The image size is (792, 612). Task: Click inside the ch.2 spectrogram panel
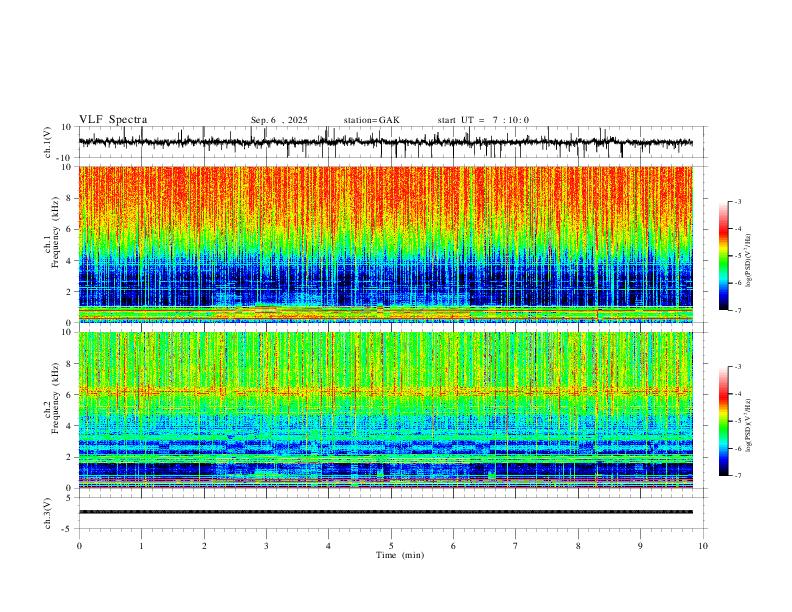tap(385, 410)
